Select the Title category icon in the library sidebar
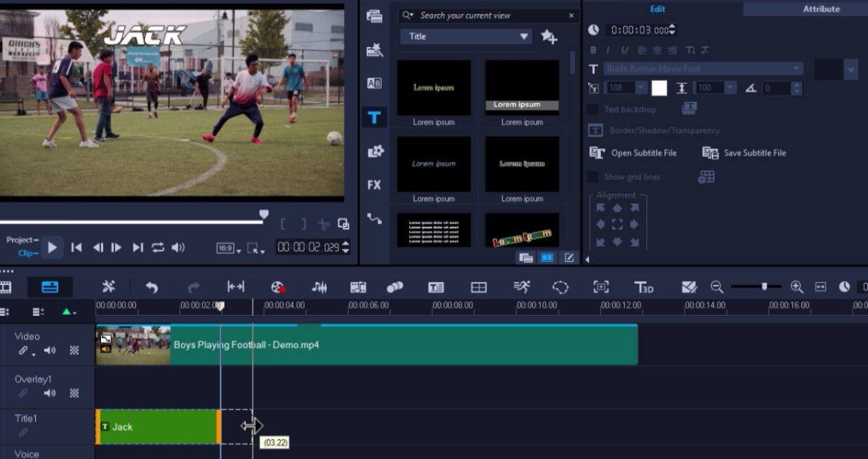 point(374,117)
